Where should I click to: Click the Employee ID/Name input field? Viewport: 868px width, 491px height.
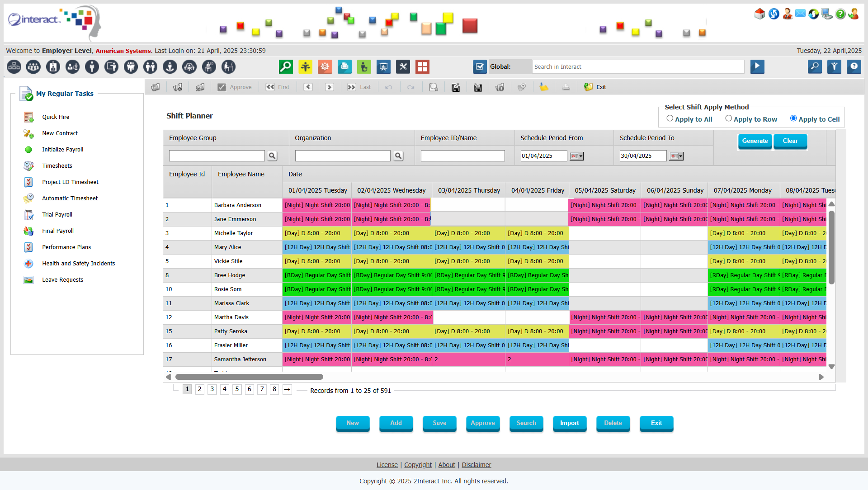(x=462, y=156)
